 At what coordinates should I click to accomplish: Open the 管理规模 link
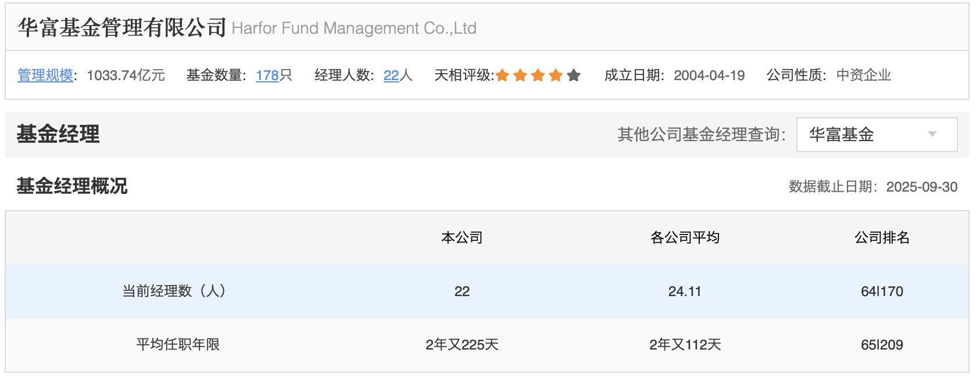[45, 75]
